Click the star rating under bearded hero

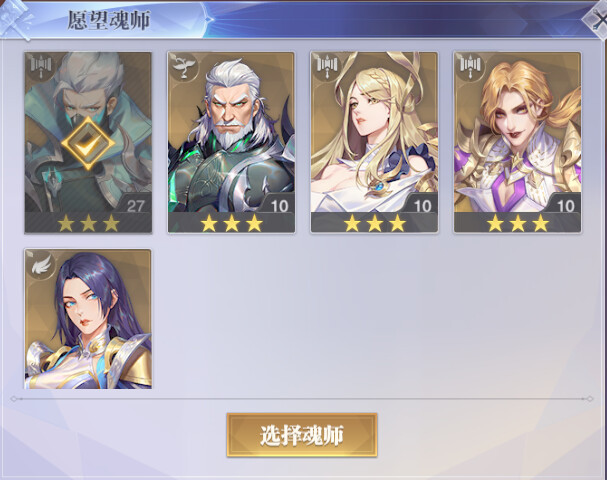231,223
